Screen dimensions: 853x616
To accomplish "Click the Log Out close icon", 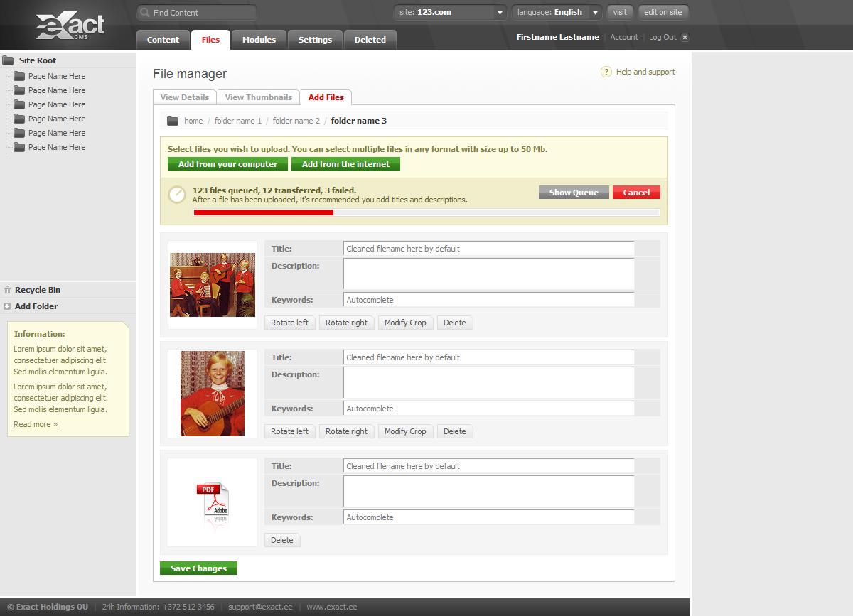I will point(685,37).
